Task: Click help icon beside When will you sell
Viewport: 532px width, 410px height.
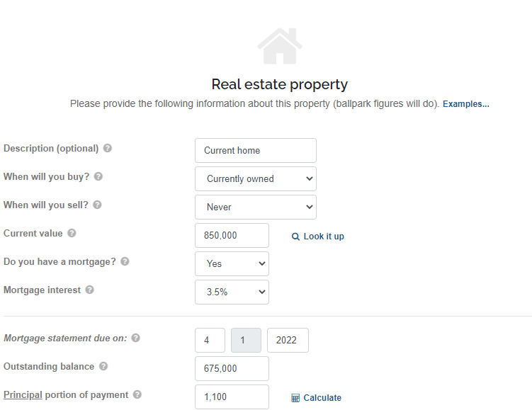Action: pyautogui.click(x=97, y=205)
